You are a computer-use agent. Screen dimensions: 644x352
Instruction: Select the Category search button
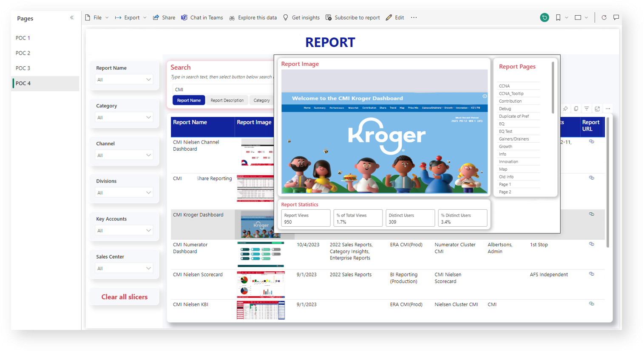pyautogui.click(x=261, y=100)
